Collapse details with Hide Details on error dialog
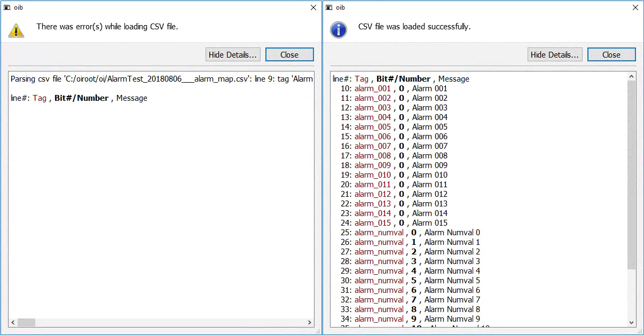644x335 pixels. [232, 54]
